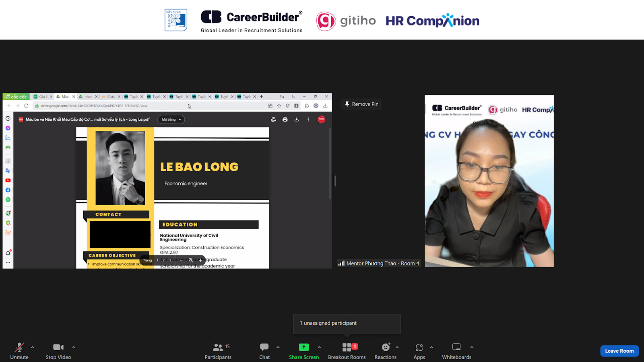Open the Reactions menu

click(386, 351)
